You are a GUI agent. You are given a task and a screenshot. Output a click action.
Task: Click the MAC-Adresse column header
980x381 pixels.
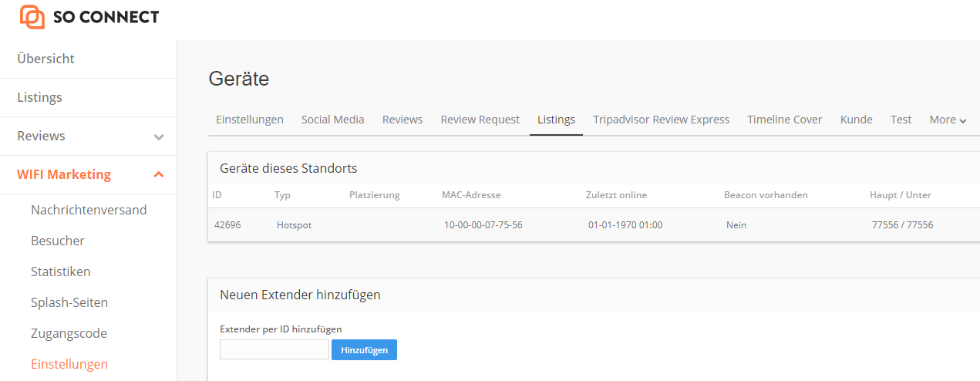pyautogui.click(x=471, y=194)
